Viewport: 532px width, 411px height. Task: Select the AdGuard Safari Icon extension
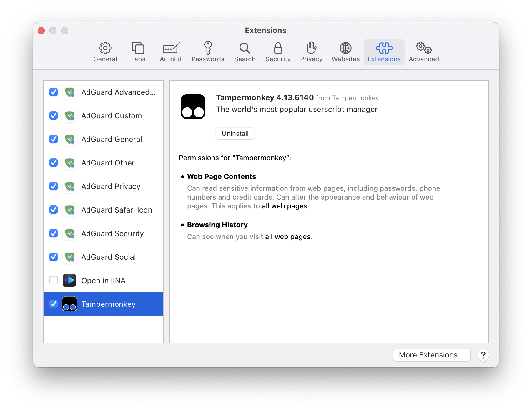click(117, 210)
